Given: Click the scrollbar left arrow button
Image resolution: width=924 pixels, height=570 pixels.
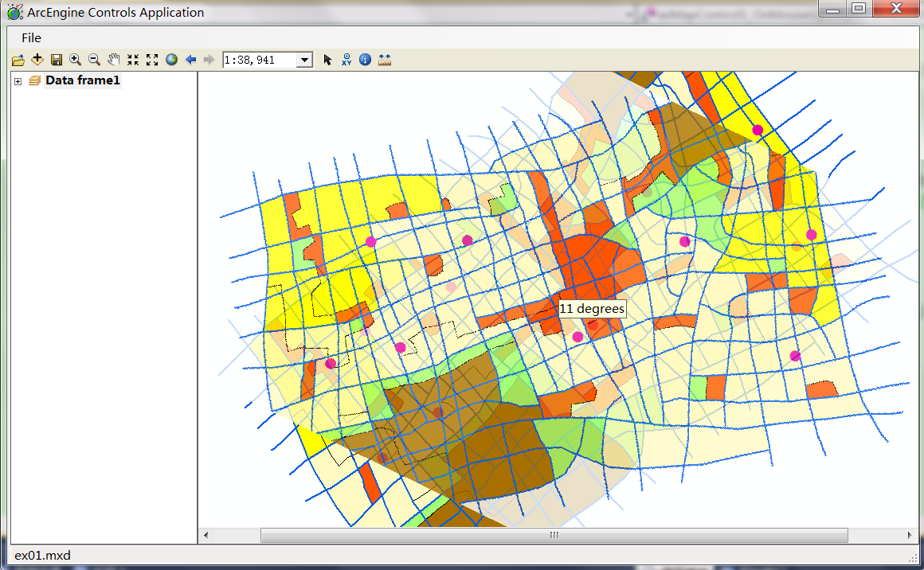Looking at the screenshot, I should tap(206, 535).
